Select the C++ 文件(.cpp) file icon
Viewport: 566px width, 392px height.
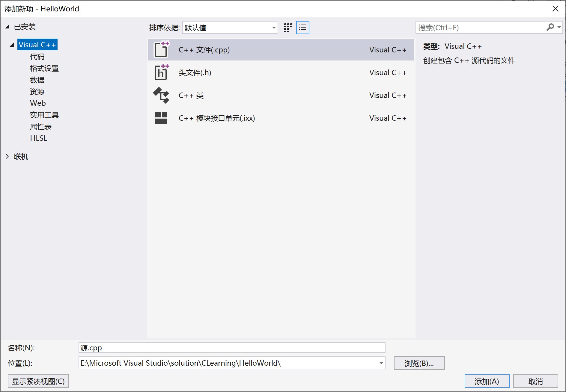pyautogui.click(x=162, y=49)
